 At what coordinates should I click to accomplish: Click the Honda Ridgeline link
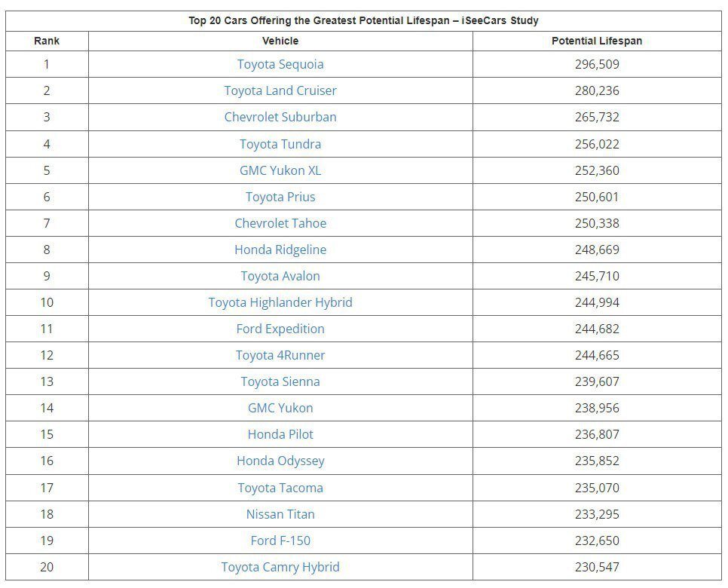[x=280, y=250]
